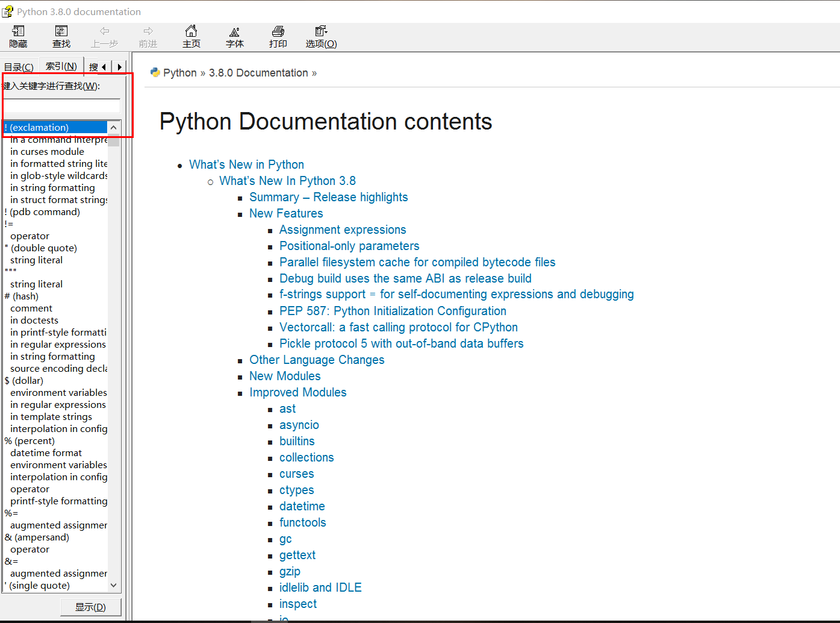Select '(pdb command)' index entry
The image size is (840, 623).
click(42, 212)
